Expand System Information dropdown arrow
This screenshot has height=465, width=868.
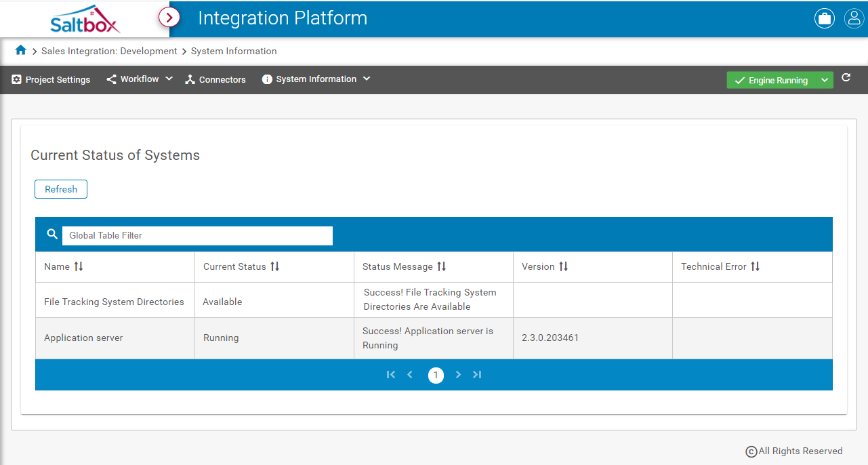(367, 79)
